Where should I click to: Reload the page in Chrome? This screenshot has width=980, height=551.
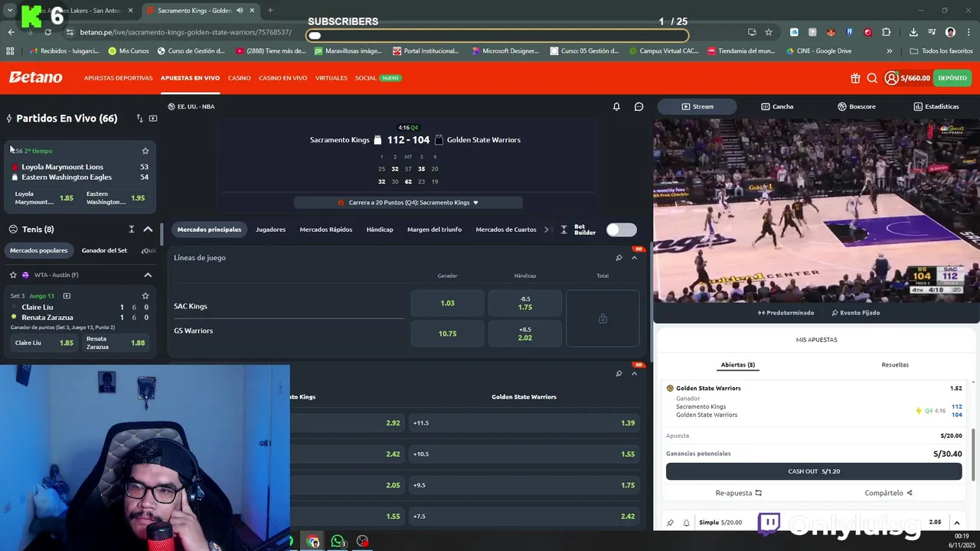click(47, 32)
